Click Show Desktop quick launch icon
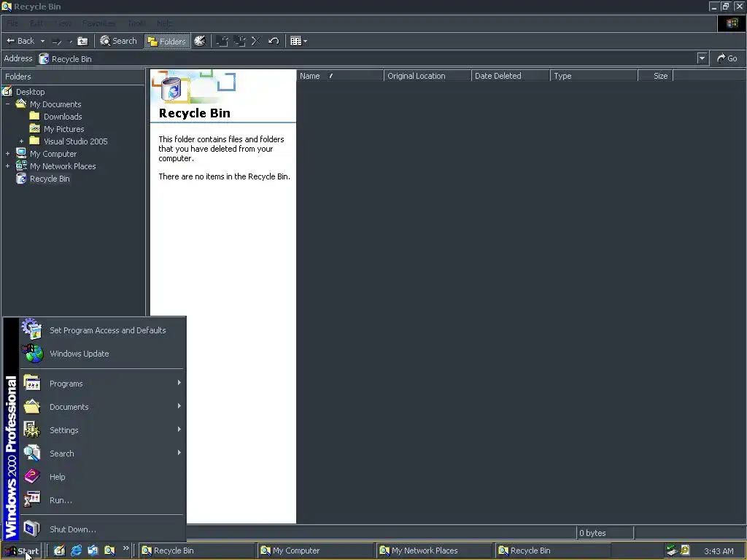Screen dimensions: 747x560 [59, 551]
